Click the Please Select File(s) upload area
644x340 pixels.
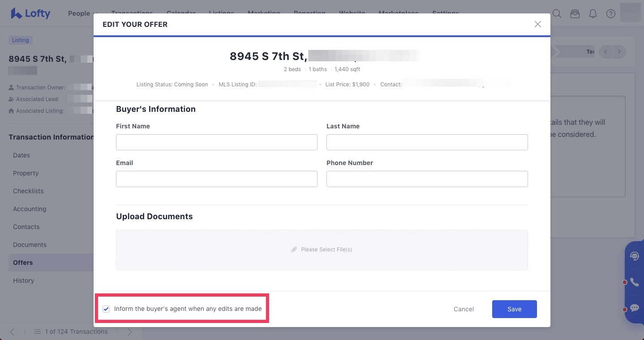pos(322,250)
